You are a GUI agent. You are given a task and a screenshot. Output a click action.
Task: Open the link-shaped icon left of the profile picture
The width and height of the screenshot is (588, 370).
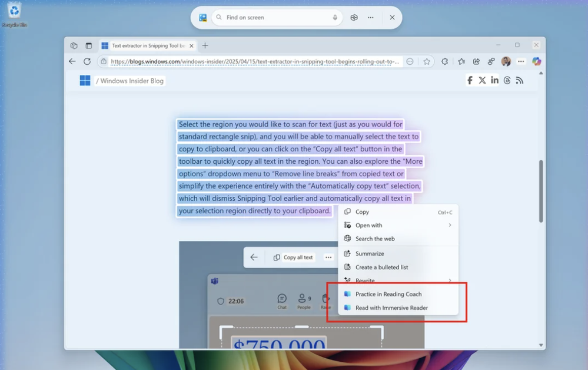491,61
